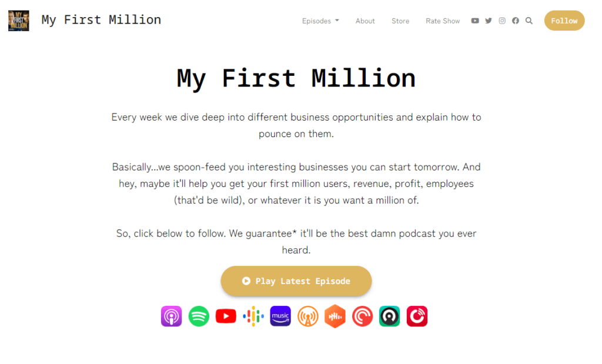Image resolution: width=602 pixels, height=364 pixels.
Task: Open the Pocket Casts icon
Action: coord(362,316)
